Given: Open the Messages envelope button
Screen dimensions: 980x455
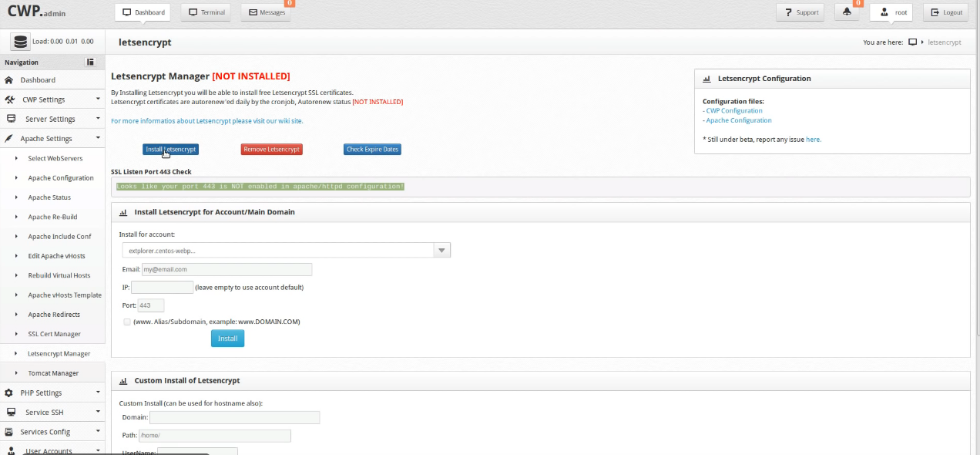Looking at the screenshot, I should pyautogui.click(x=266, y=12).
